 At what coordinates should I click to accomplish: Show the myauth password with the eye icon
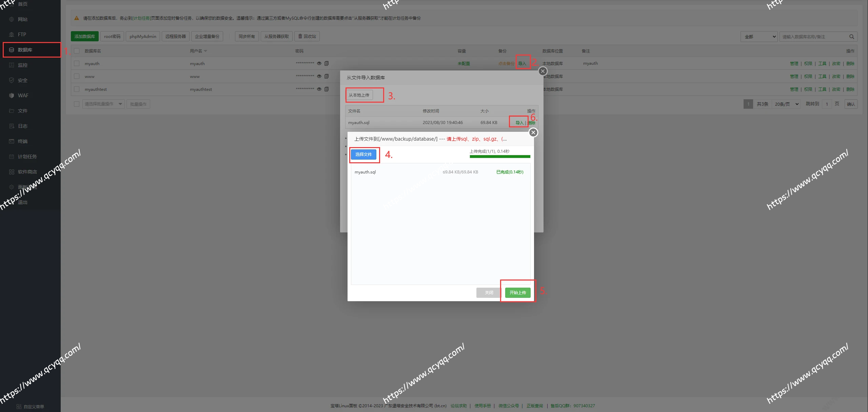click(319, 63)
